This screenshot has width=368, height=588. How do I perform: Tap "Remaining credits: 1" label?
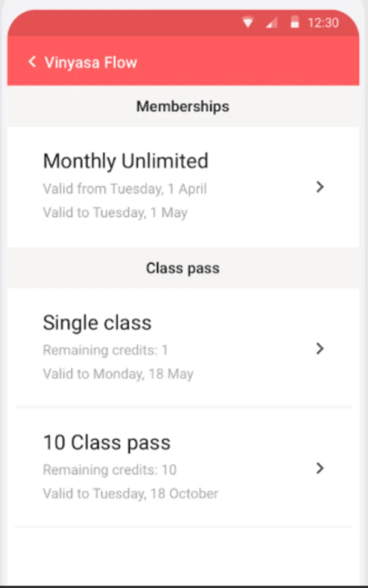point(105,350)
